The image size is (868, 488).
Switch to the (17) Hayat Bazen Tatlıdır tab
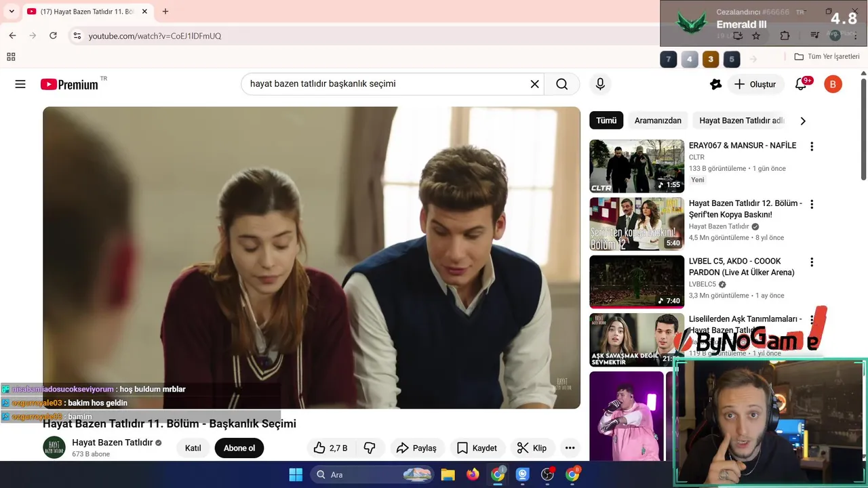(87, 12)
